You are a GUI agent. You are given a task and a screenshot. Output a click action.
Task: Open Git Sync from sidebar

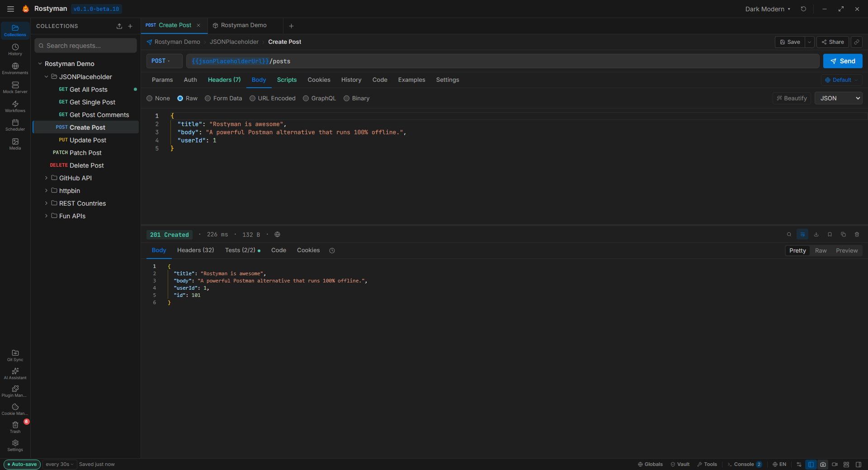[x=15, y=355]
